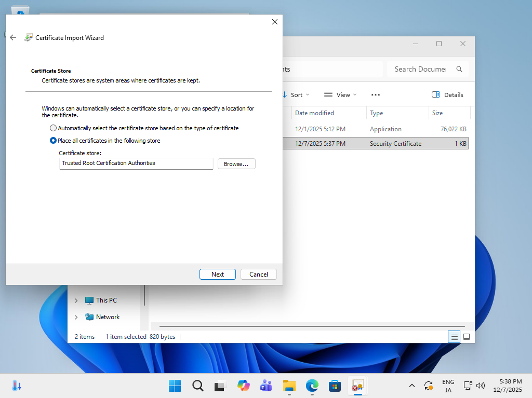
Task: Select the Application file row
Action: (x=376, y=129)
